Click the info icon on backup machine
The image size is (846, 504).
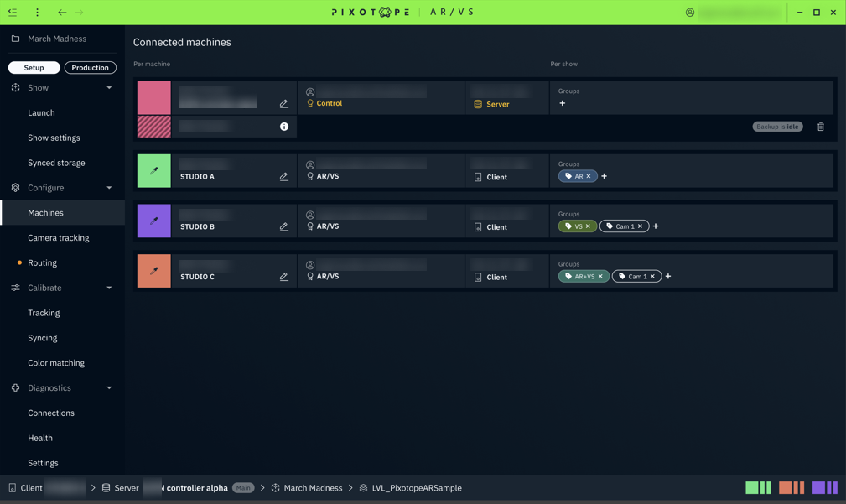pos(284,127)
